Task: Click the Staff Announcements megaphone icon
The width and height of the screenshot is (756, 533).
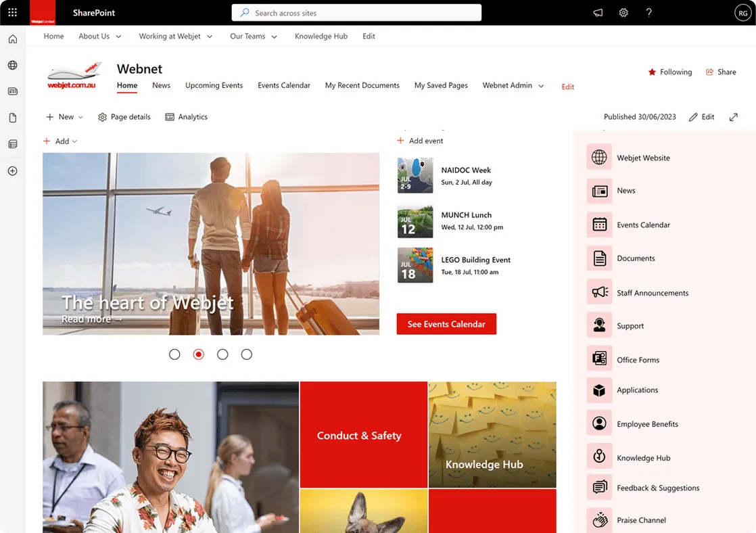Action: click(x=599, y=292)
